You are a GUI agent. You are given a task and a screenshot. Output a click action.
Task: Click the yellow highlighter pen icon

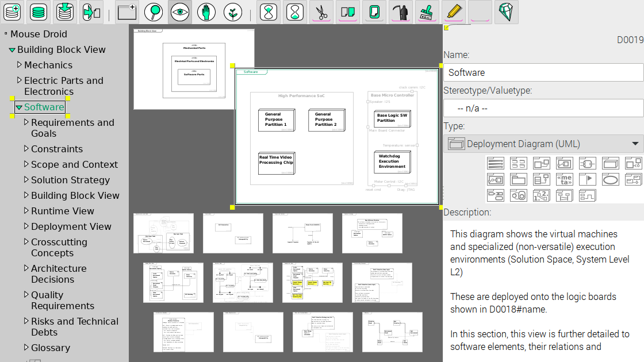[453, 11]
